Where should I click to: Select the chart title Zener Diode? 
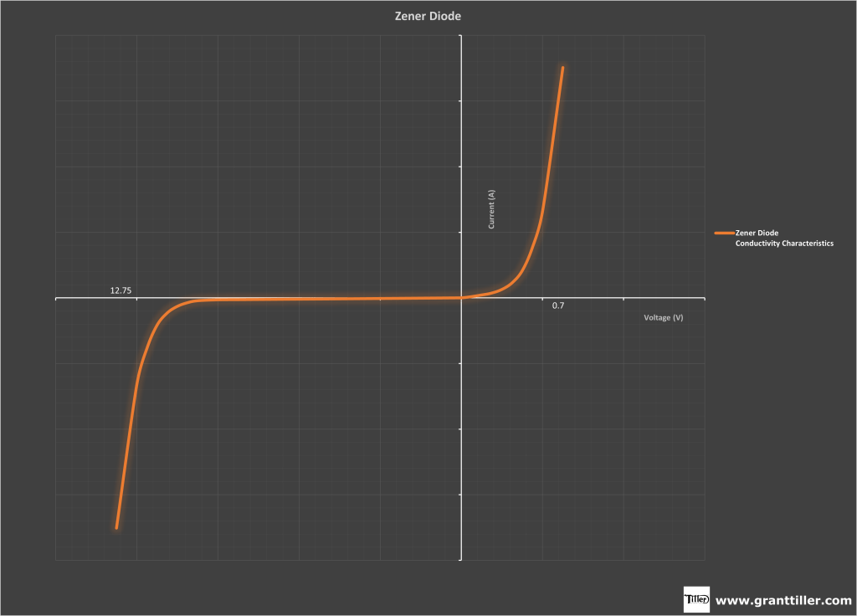pos(428,16)
